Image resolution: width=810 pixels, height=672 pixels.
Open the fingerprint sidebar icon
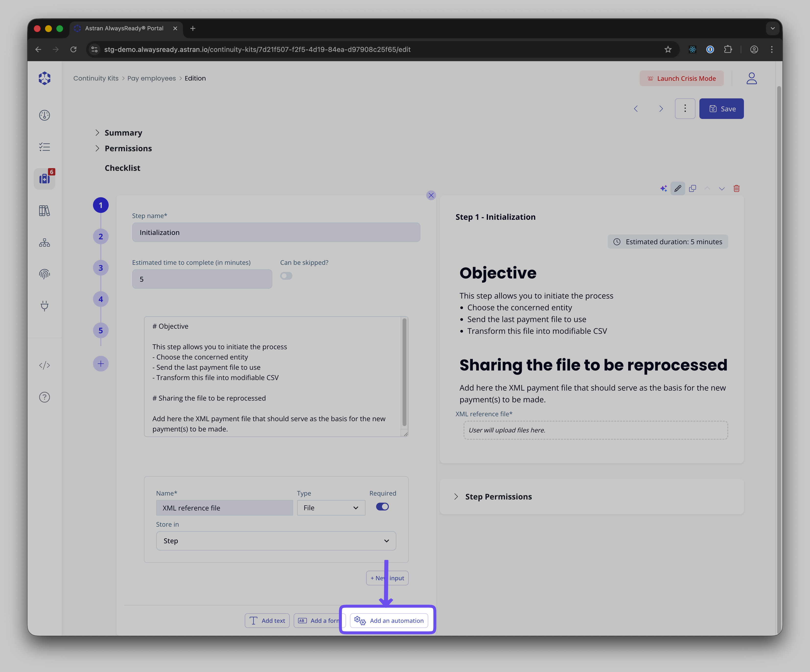[44, 274]
